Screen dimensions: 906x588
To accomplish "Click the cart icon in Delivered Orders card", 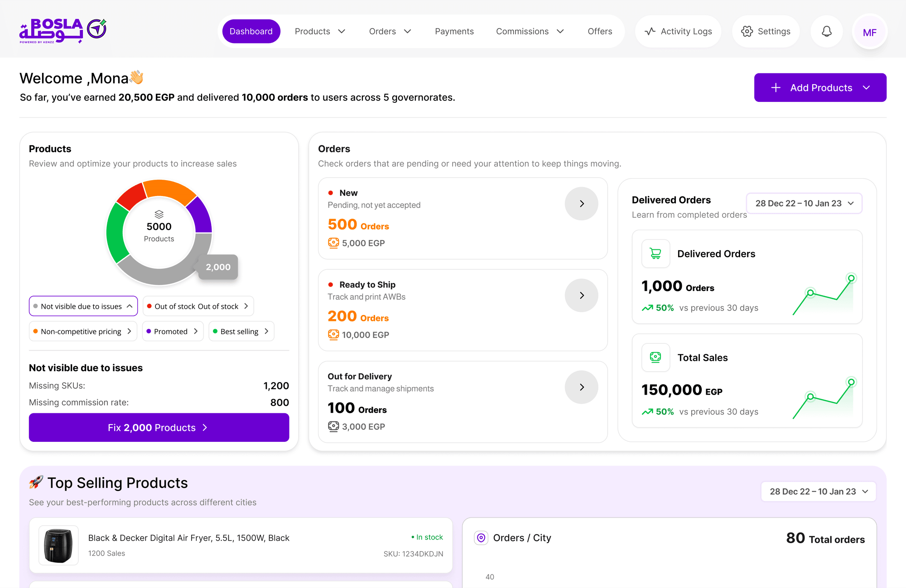I will (x=655, y=253).
